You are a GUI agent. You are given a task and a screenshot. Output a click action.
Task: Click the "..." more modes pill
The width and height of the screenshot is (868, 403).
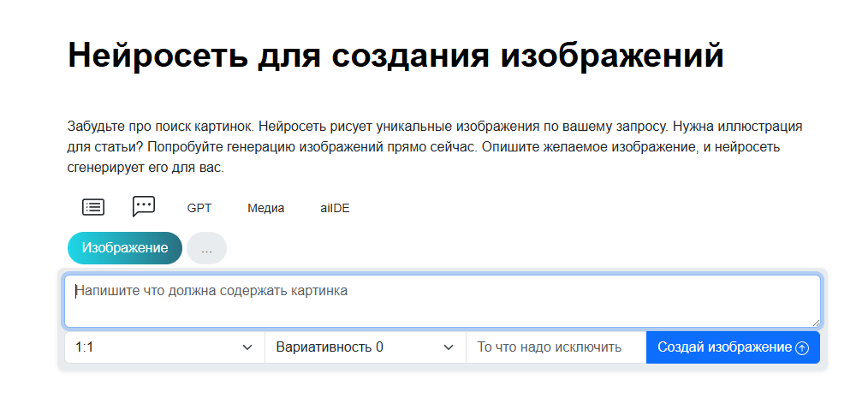point(206,249)
